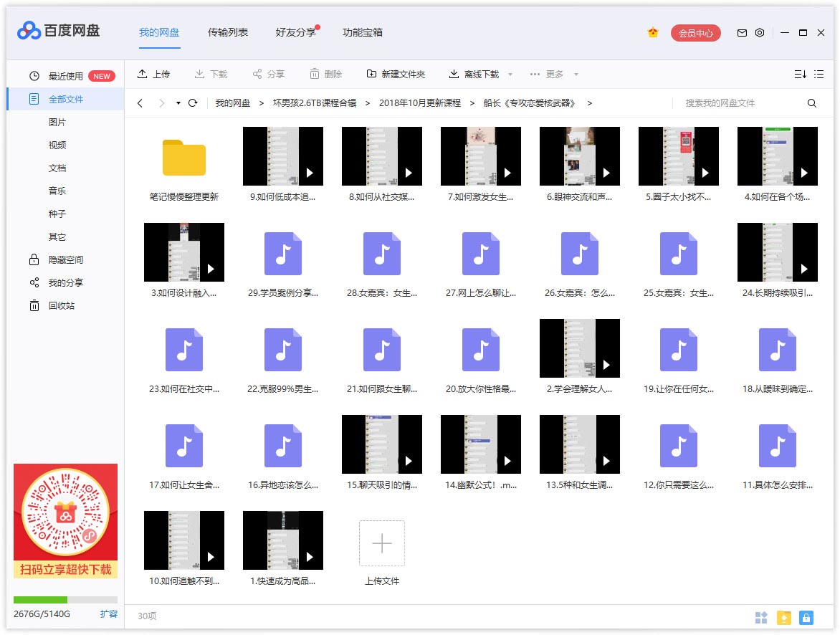This screenshot has height=635, width=840.
Task: Select 其它 category in sidebar
Action: 57,237
